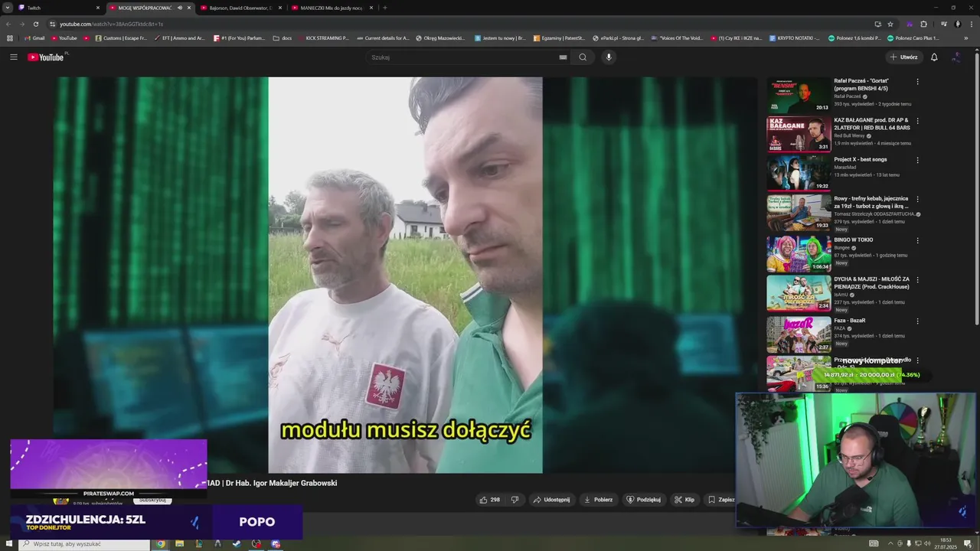Dislike the video with thumbs-down icon
The width and height of the screenshot is (980, 551).
(x=514, y=500)
